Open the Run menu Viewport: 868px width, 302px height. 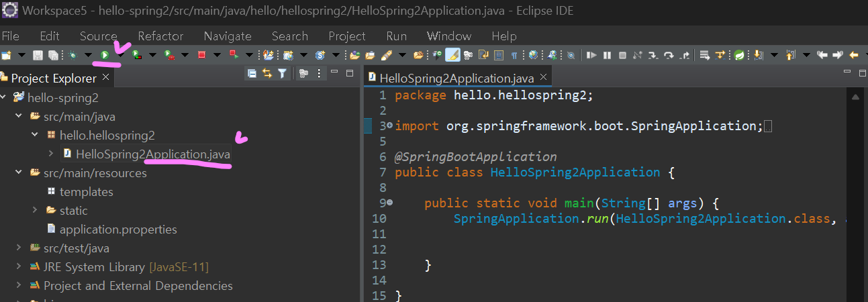coord(397,36)
